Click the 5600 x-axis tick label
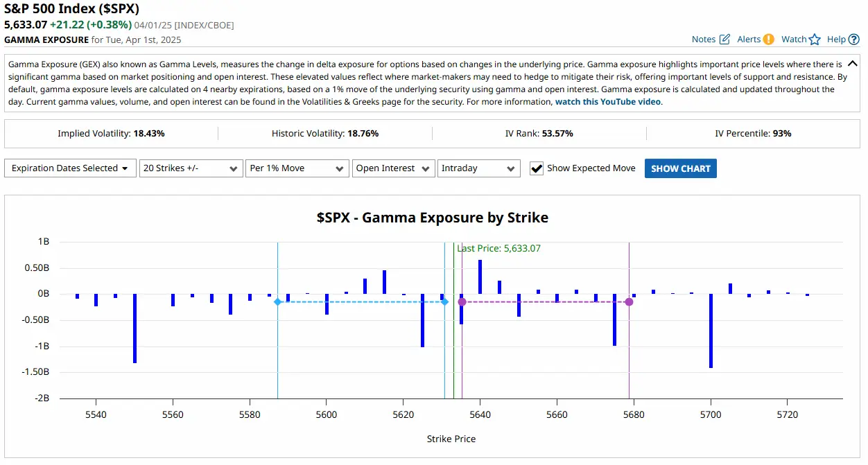The image size is (868, 465). 326,414
